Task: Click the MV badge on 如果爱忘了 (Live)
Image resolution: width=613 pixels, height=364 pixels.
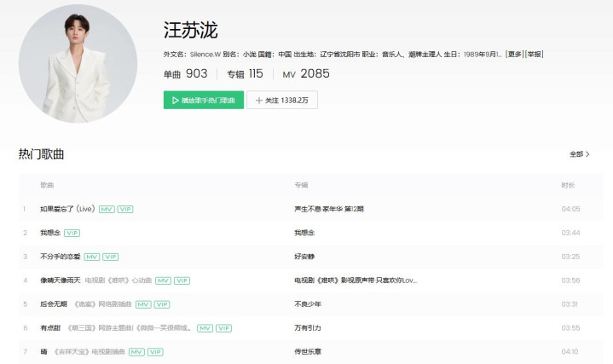Action: pyautogui.click(x=107, y=209)
